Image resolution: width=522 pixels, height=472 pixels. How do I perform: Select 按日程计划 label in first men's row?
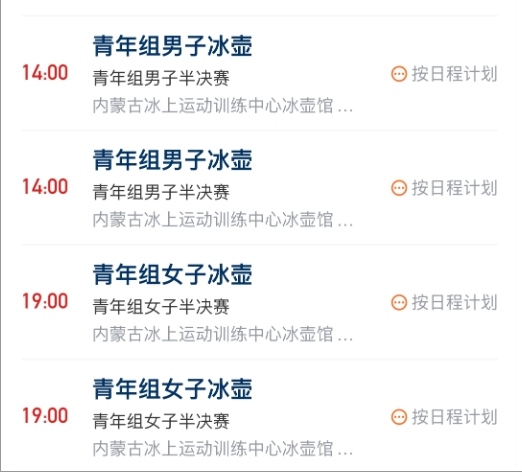click(454, 74)
